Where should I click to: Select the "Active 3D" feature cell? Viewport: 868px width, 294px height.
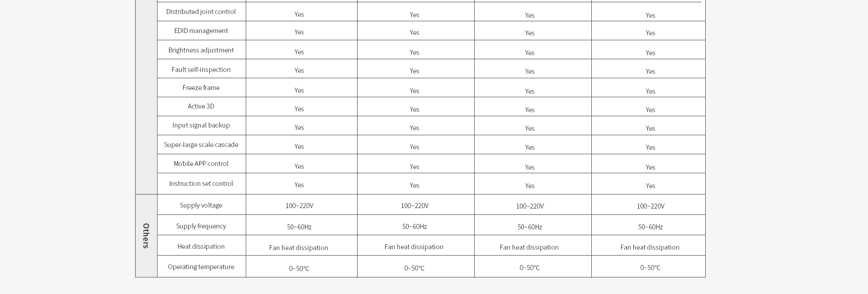[x=201, y=106]
